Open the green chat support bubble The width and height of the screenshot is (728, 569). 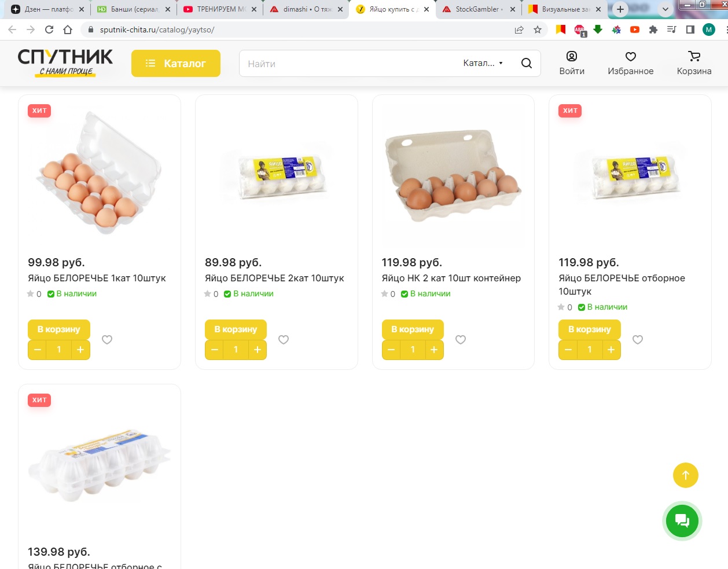tap(682, 521)
